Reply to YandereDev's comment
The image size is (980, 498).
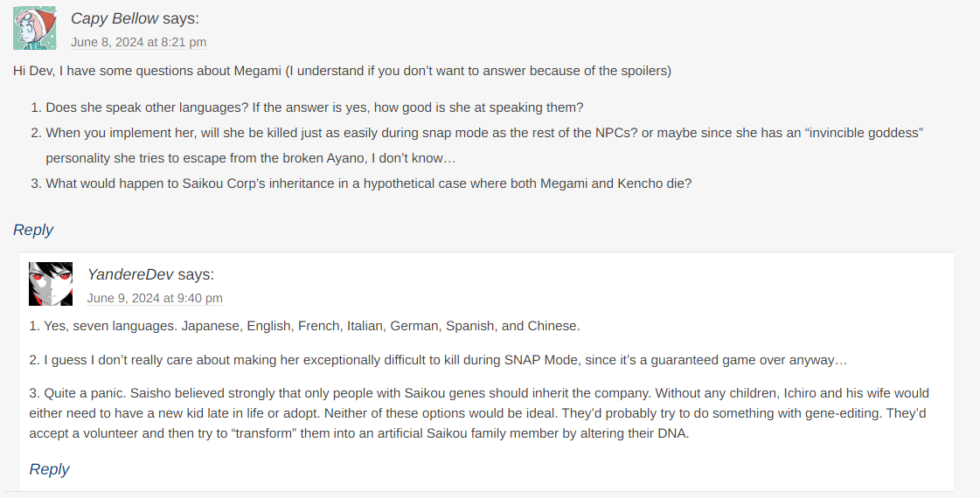tap(49, 469)
